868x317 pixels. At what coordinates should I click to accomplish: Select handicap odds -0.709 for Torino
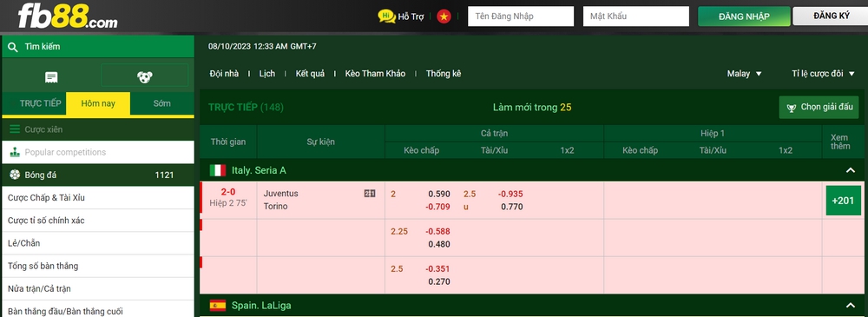(x=437, y=207)
